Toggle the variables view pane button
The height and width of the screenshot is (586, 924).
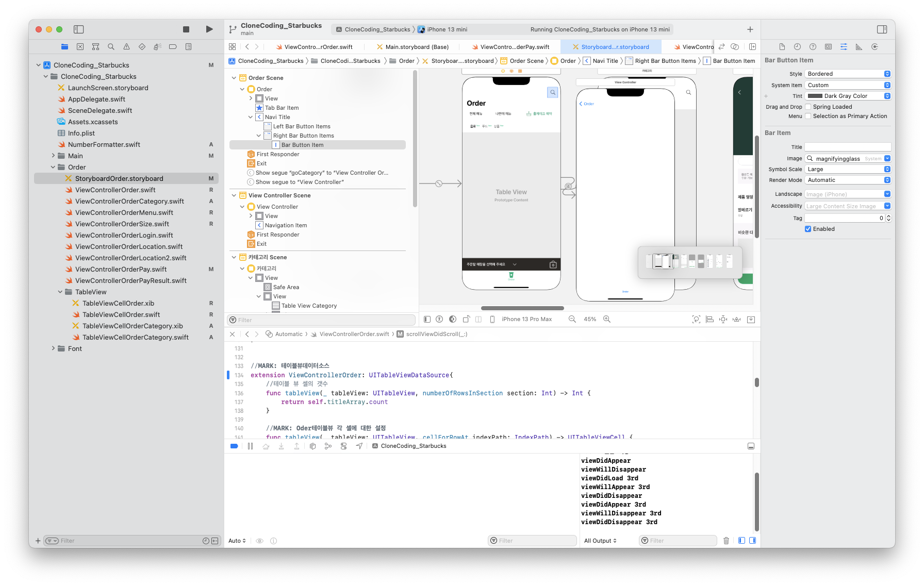[x=741, y=541]
